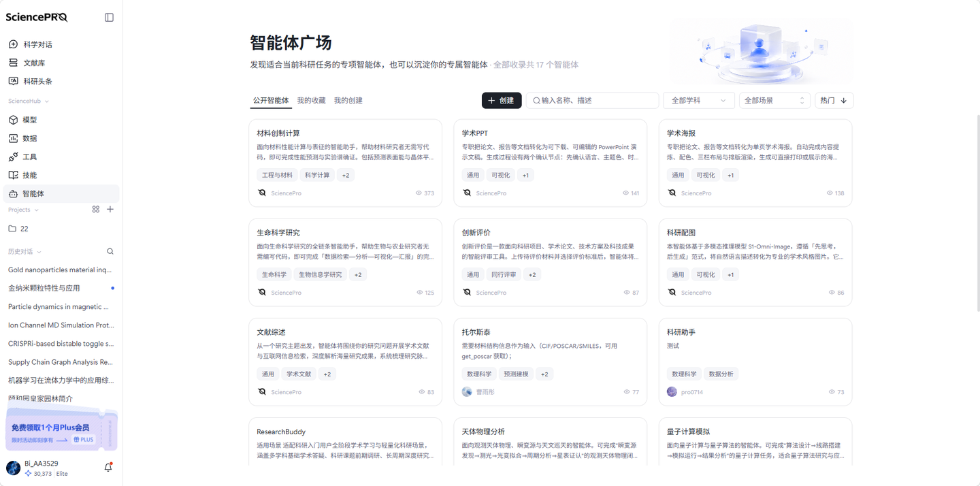Image resolution: width=980 pixels, height=486 pixels.
Task: Collapse the Projects section chevron
Action: 36,210
